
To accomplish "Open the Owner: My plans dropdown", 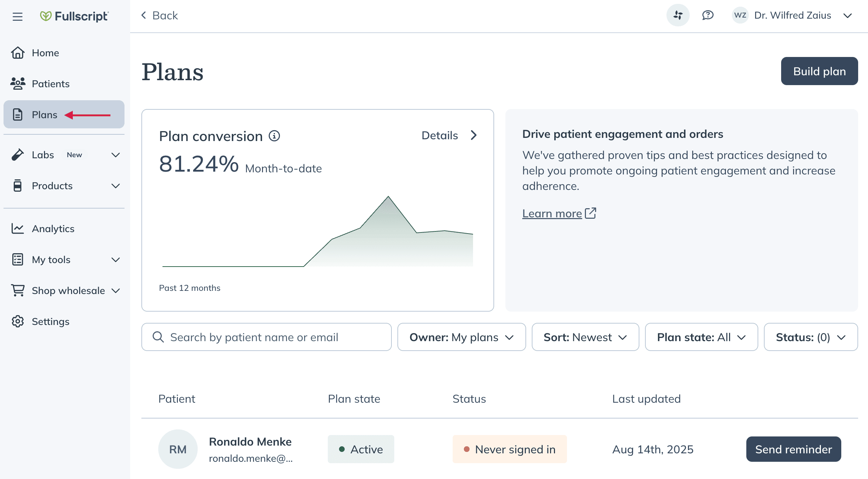I will [461, 337].
